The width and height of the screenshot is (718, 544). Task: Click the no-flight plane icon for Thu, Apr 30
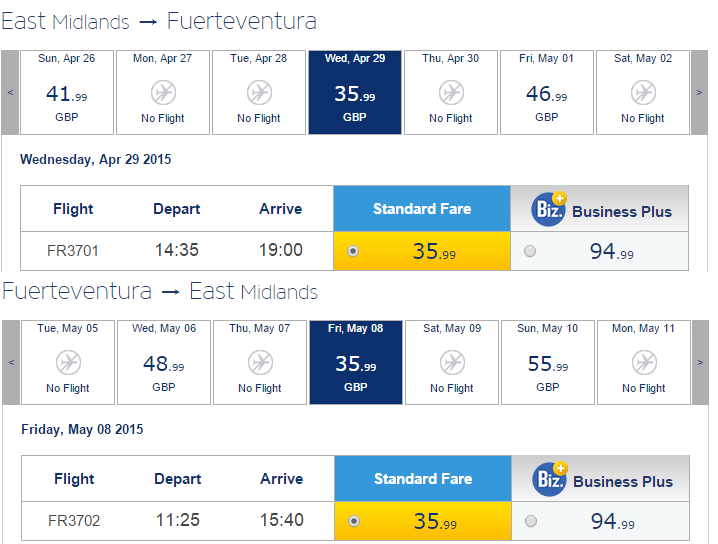pos(451,93)
